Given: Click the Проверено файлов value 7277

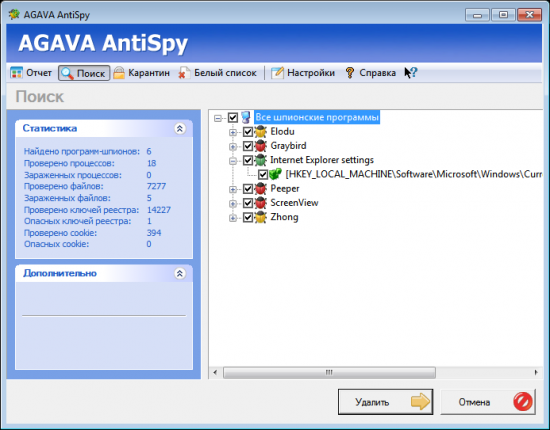Looking at the screenshot, I should [x=156, y=186].
